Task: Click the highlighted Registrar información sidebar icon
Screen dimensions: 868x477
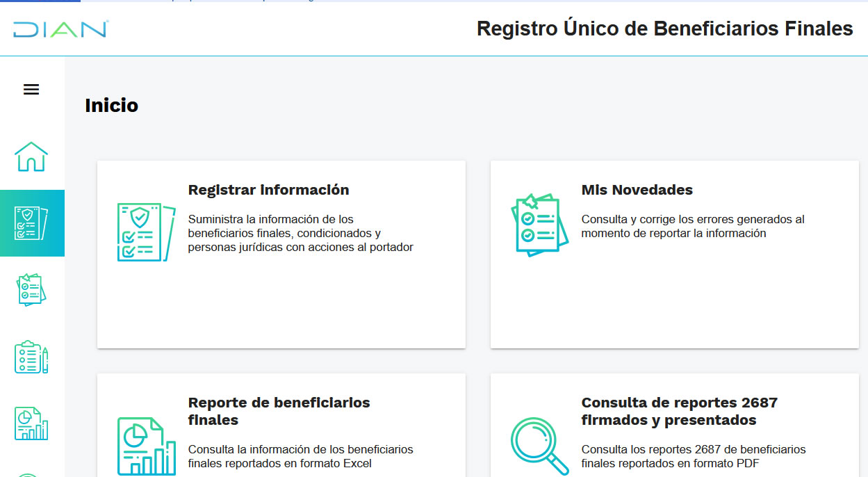Action: 31,223
